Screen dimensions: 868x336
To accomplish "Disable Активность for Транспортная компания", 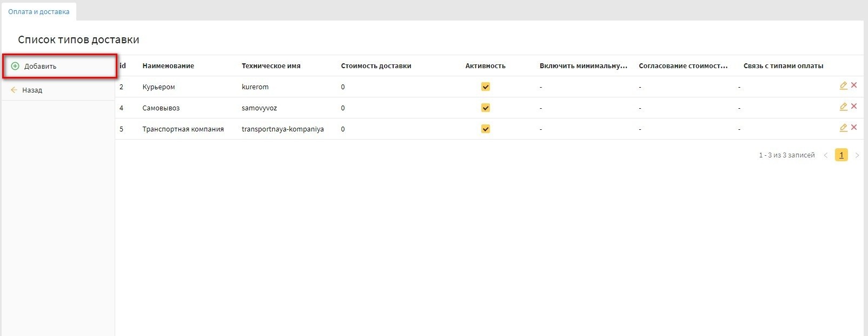I will click(x=485, y=129).
